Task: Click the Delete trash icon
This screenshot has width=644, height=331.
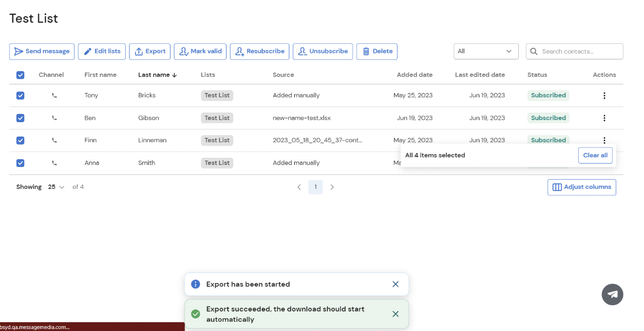Action: click(366, 51)
